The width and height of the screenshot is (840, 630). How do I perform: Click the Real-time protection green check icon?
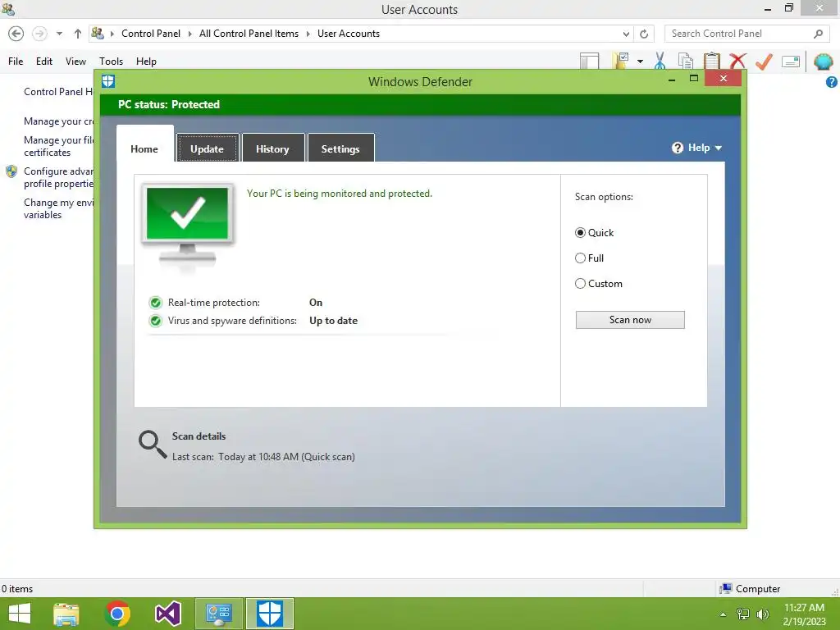(x=155, y=303)
